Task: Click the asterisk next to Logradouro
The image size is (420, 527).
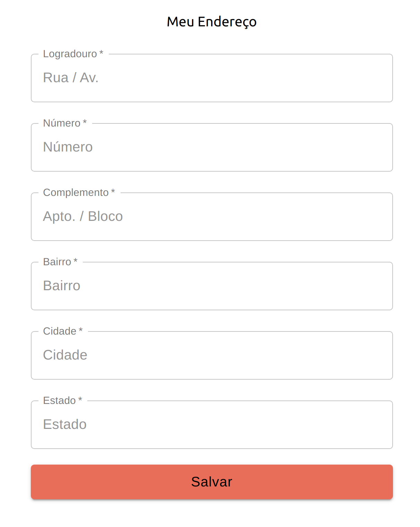Action: pos(101,53)
